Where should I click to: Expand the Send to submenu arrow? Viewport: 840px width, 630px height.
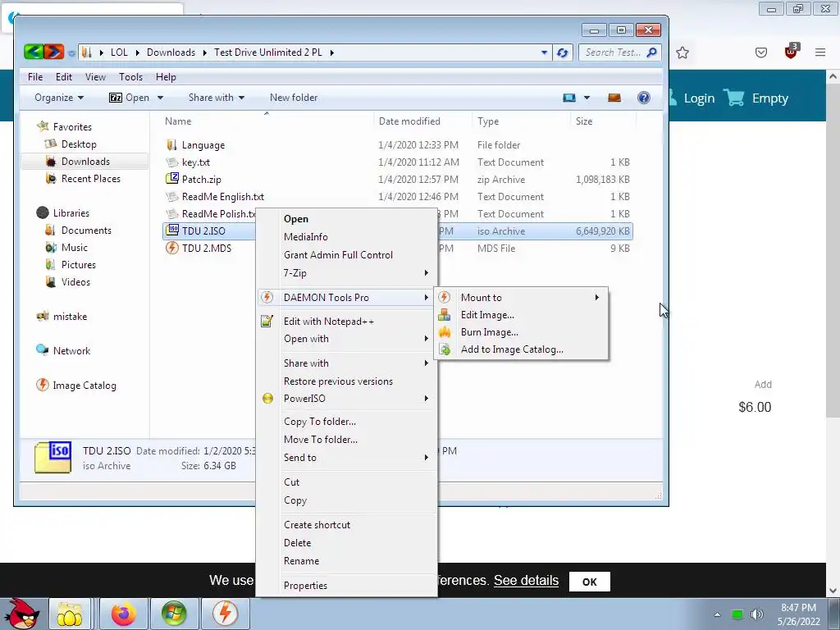click(x=427, y=458)
